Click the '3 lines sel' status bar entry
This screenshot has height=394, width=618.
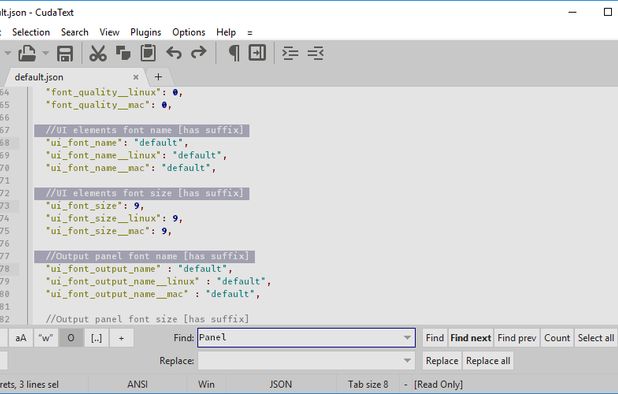coord(39,384)
